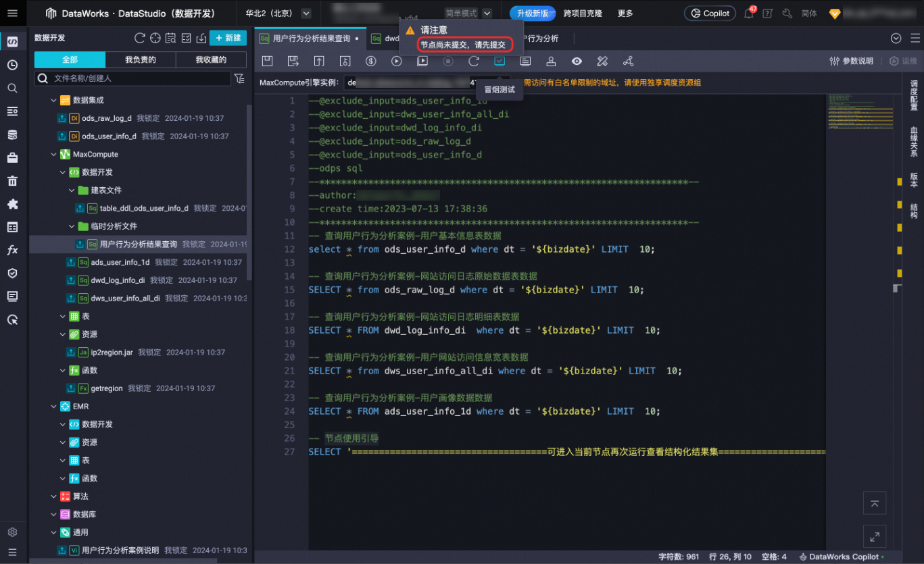Open the 调度配置 side panel tab
Screen dimensions: 924x564
[x=914, y=96]
